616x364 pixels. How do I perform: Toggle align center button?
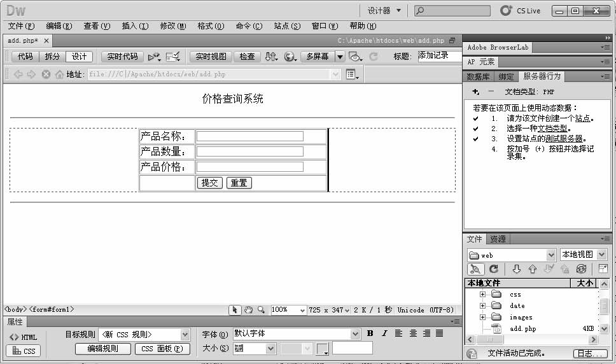[413, 333]
